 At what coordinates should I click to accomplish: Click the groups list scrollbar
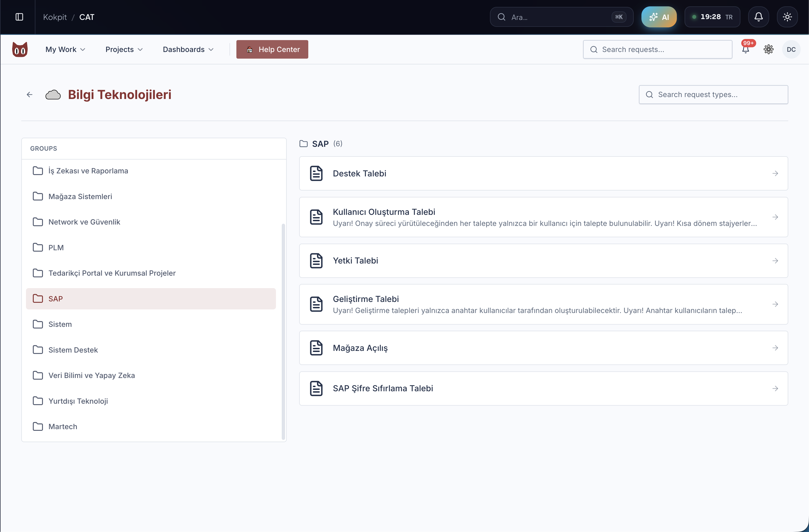(283, 332)
